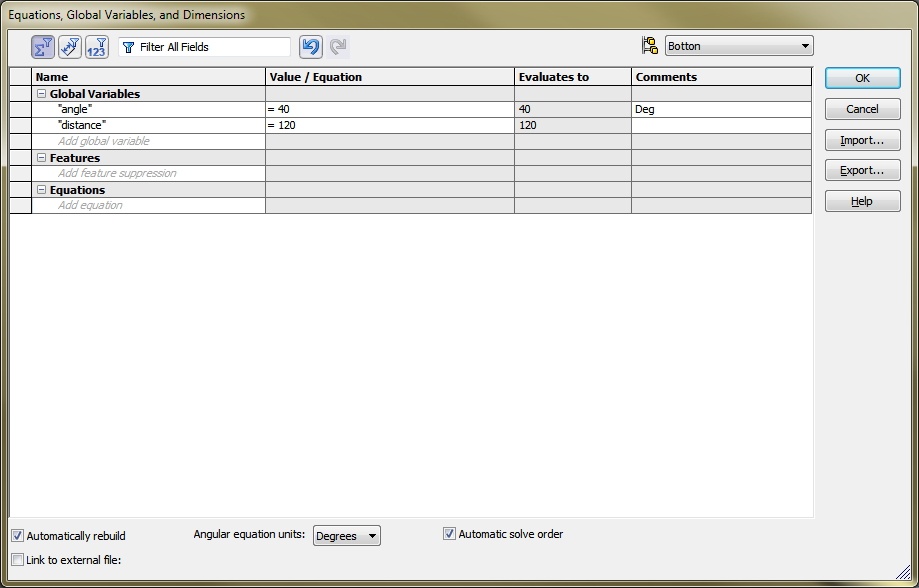
Task: Click the filter funnel icon
Action: point(128,47)
